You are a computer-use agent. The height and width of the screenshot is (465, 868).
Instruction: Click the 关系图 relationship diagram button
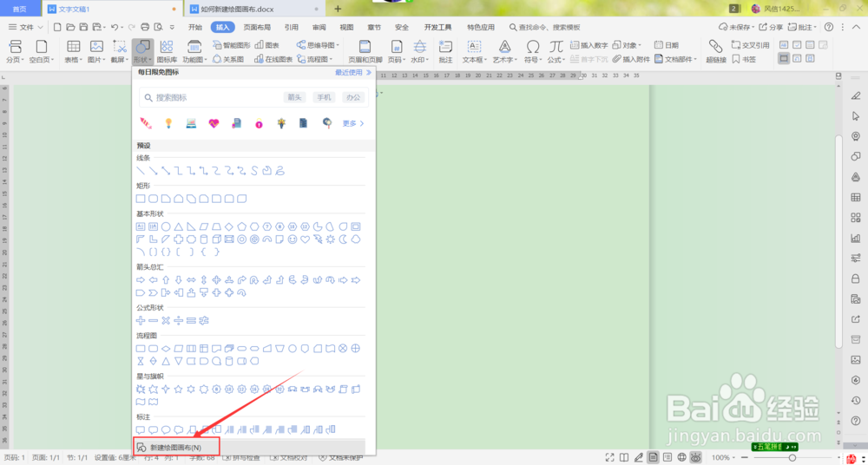pyautogui.click(x=228, y=59)
